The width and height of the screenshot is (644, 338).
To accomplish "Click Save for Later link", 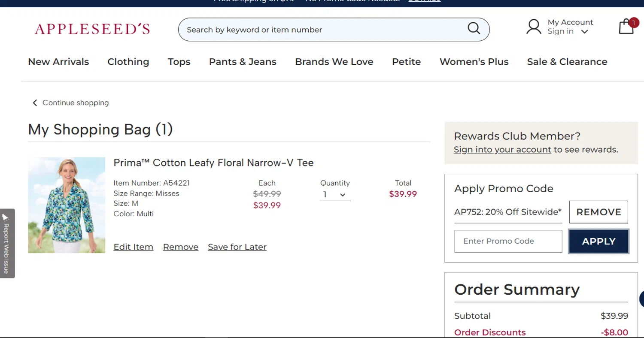I will pyautogui.click(x=237, y=247).
